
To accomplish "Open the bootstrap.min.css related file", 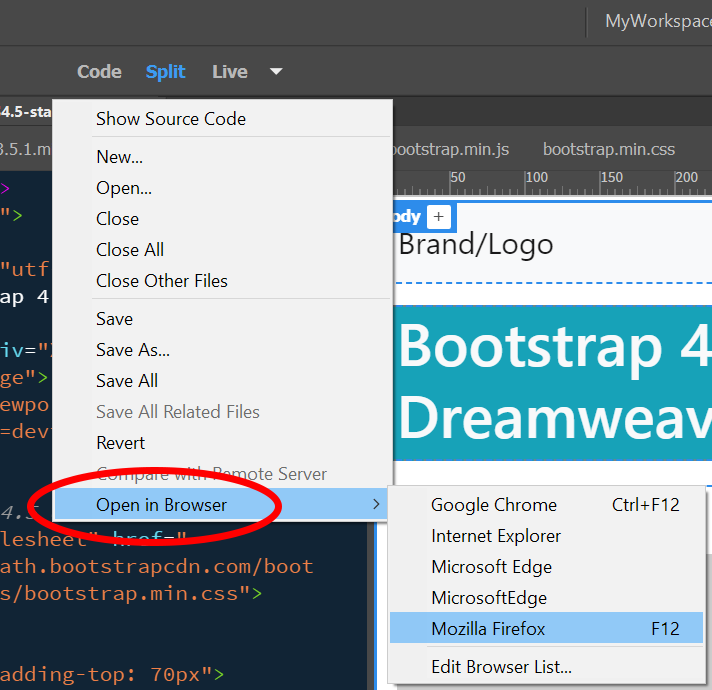I will (x=608, y=149).
